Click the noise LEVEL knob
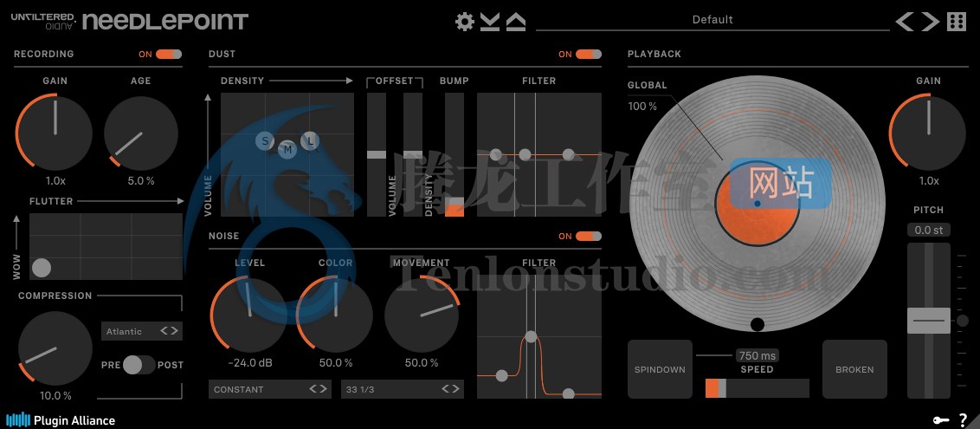 [x=249, y=315]
